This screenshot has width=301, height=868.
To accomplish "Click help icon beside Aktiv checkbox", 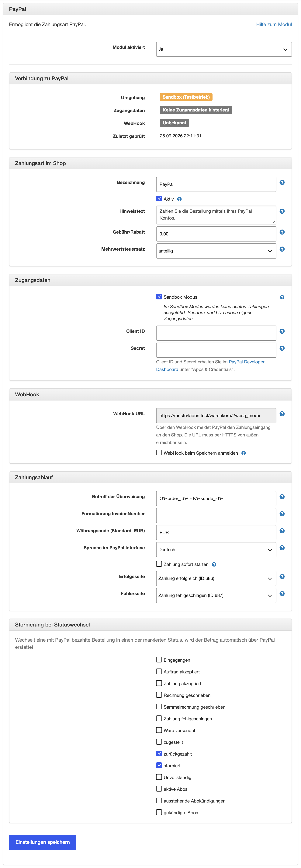I will (179, 199).
